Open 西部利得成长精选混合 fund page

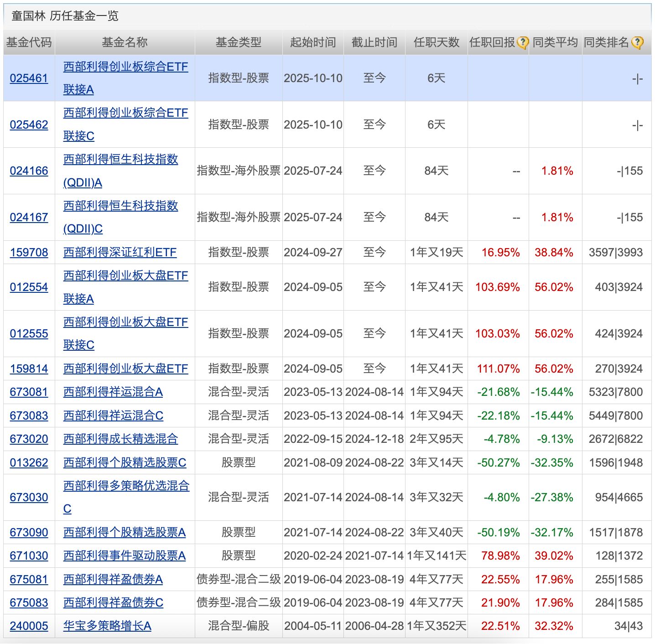click(x=120, y=439)
